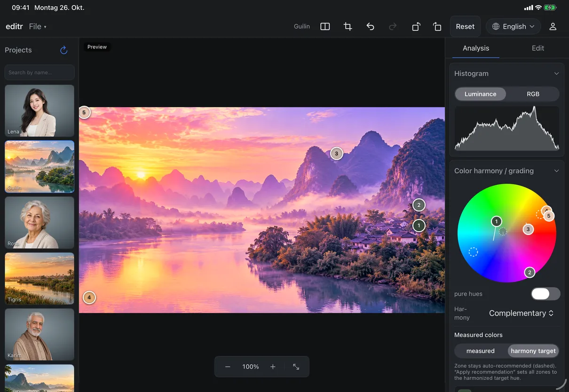The width and height of the screenshot is (569, 392).
Task: Click sample marker 5 on the photo
Action: 84,112
